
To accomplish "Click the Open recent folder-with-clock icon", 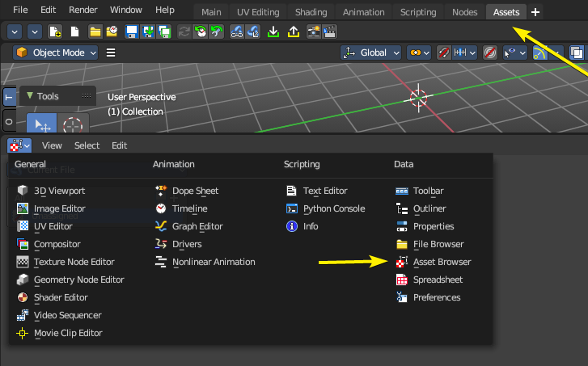I will click(x=112, y=32).
